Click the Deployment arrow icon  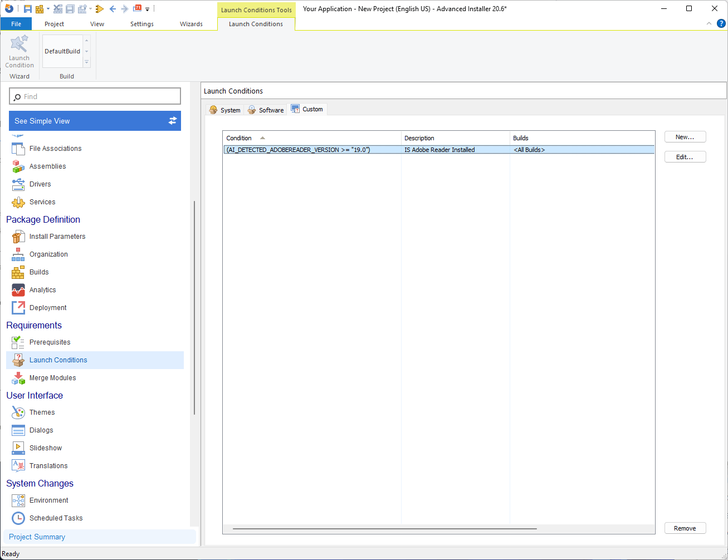18,308
